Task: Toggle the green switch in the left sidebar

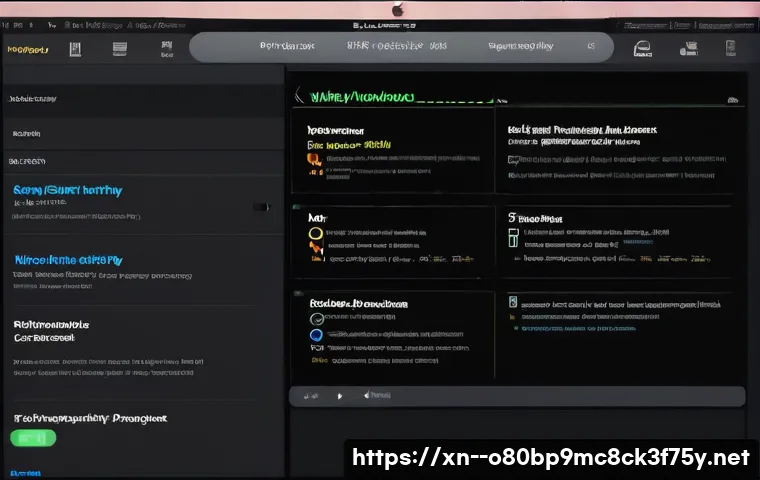Action: (x=33, y=438)
